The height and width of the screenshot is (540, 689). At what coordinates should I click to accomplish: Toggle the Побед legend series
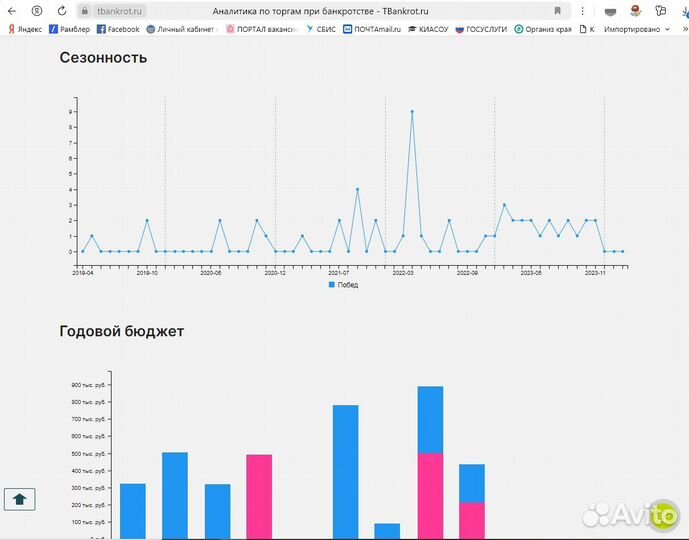tap(342, 285)
